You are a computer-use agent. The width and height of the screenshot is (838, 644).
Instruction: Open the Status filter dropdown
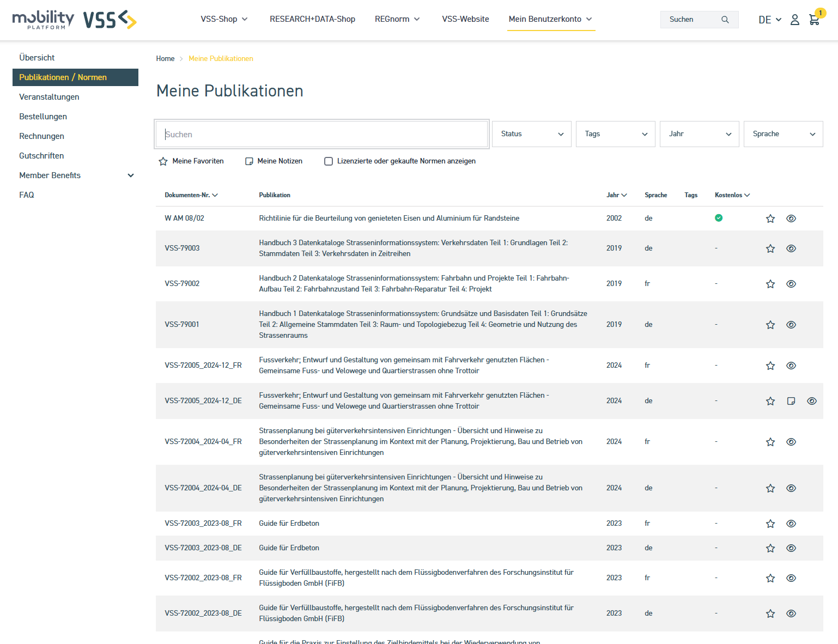531,134
